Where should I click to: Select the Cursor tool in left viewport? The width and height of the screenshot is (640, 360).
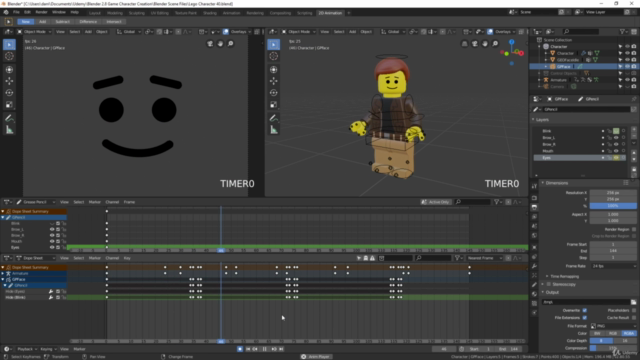click(x=9, y=56)
